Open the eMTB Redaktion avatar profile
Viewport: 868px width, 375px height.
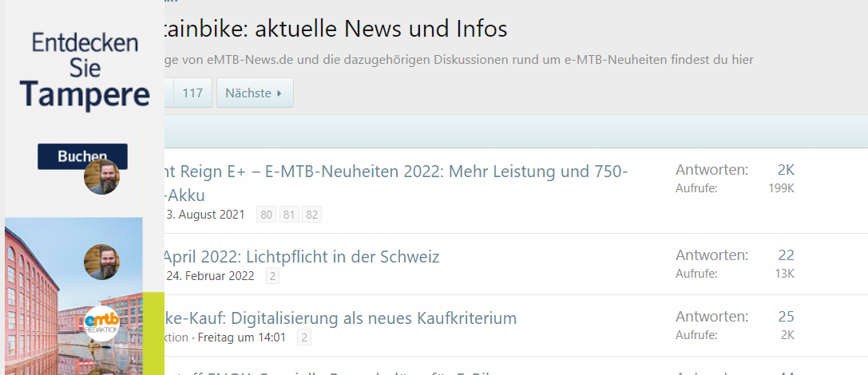pos(102,323)
